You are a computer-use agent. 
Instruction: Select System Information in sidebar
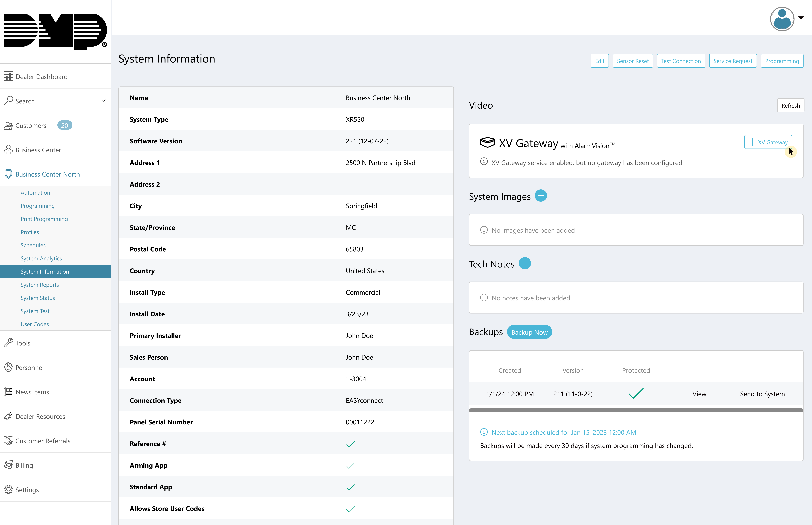pyautogui.click(x=56, y=271)
